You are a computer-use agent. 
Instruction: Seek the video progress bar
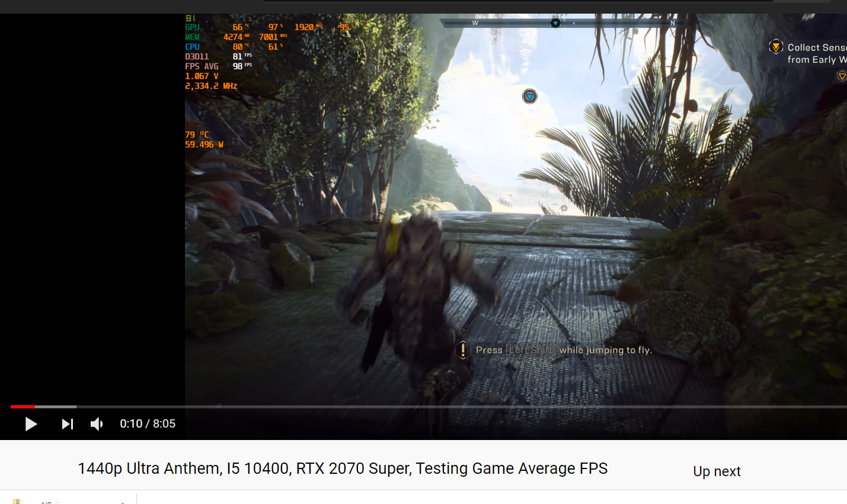(x=429, y=407)
